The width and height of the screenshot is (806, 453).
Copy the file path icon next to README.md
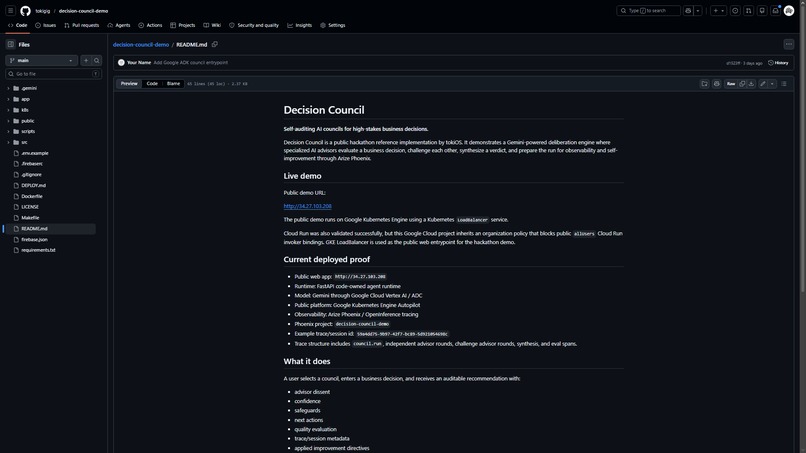click(x=215, y=44)
